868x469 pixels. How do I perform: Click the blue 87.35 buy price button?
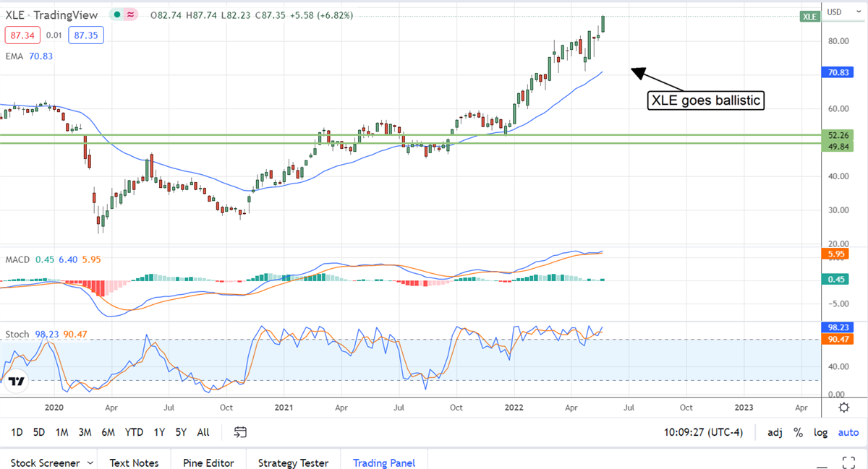(87, 35)
